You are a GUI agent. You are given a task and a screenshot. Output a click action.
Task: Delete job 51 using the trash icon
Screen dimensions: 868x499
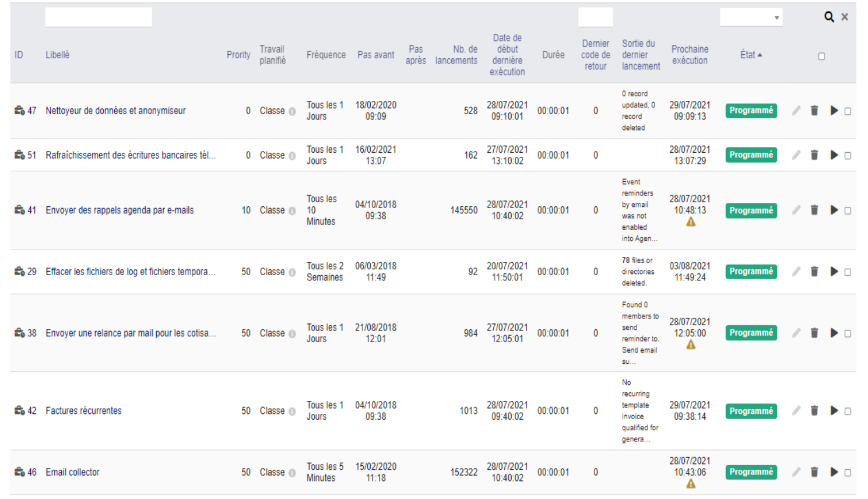point(814,155)
